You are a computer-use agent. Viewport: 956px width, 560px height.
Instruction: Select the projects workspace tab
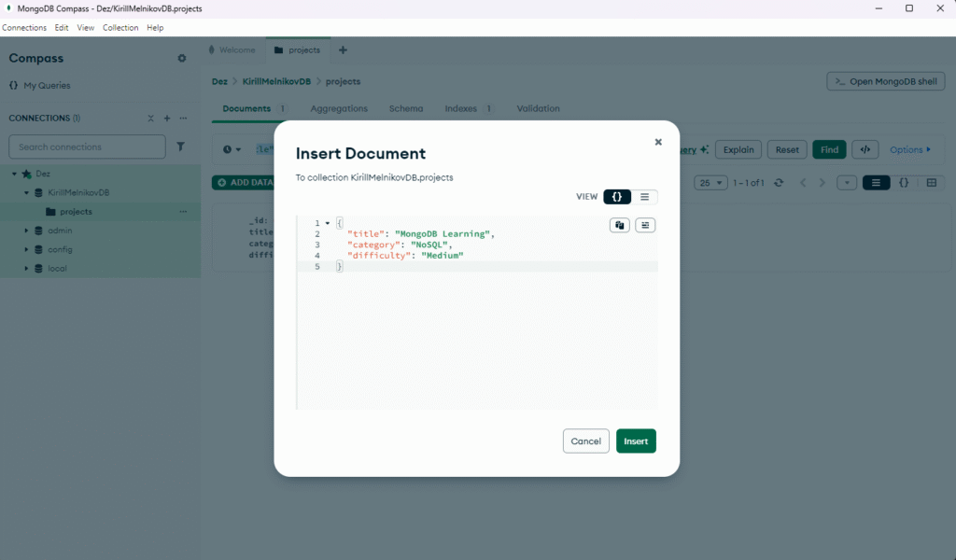point(298,50)
